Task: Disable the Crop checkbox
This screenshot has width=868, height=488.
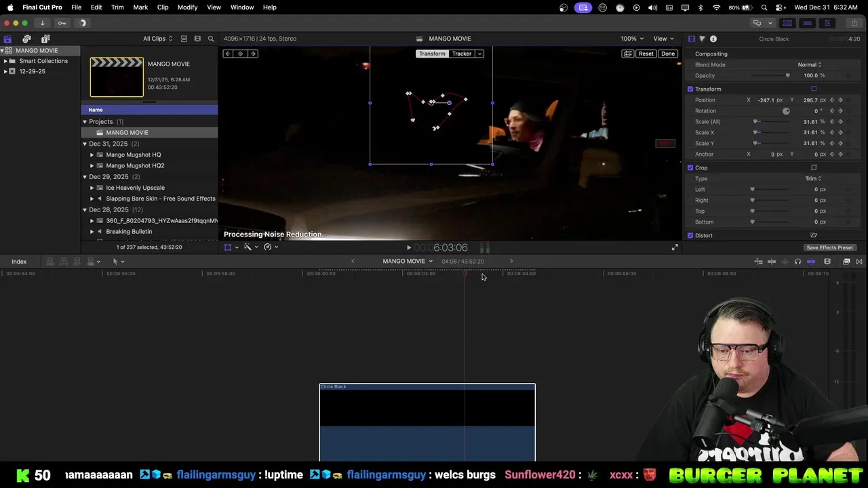Action: (x=690, y=167)
